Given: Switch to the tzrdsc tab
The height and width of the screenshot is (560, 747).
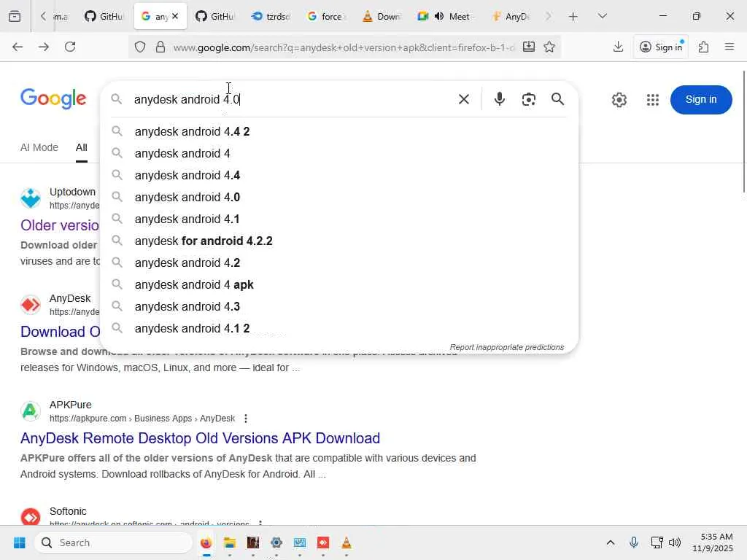Looking at the screenshot, I should (271, 16).
